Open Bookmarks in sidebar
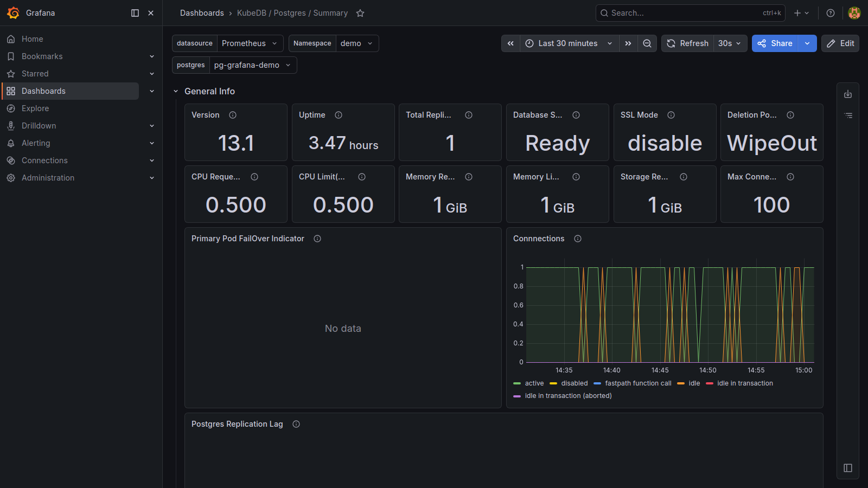The image size is (868, 488). coord(42,56)
